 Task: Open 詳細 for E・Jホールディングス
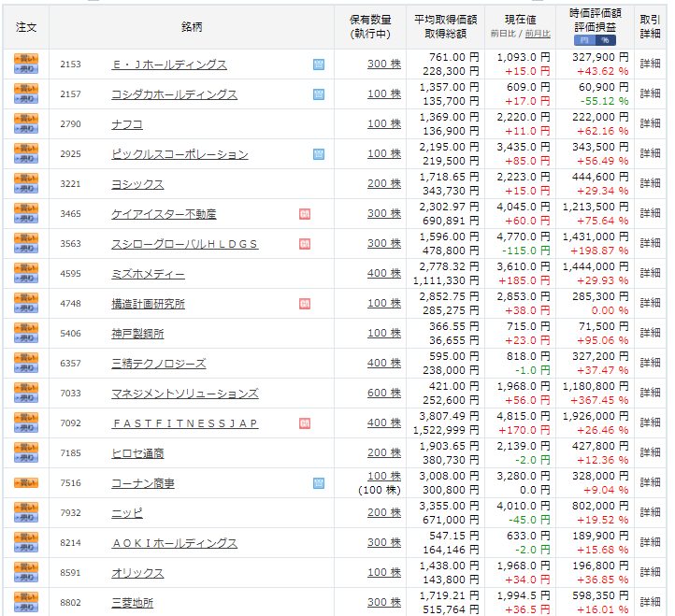click(x=650, y=64)
